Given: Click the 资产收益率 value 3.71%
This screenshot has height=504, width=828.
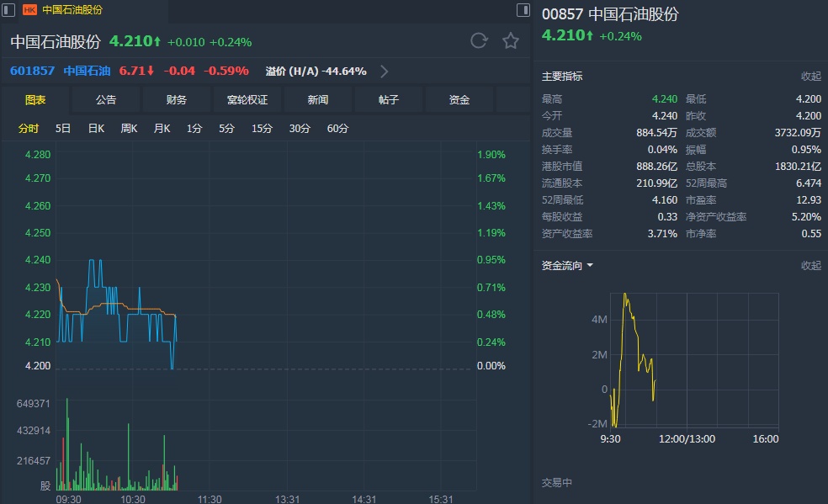Looking at the screenshot, I should (x=662, y=234).
